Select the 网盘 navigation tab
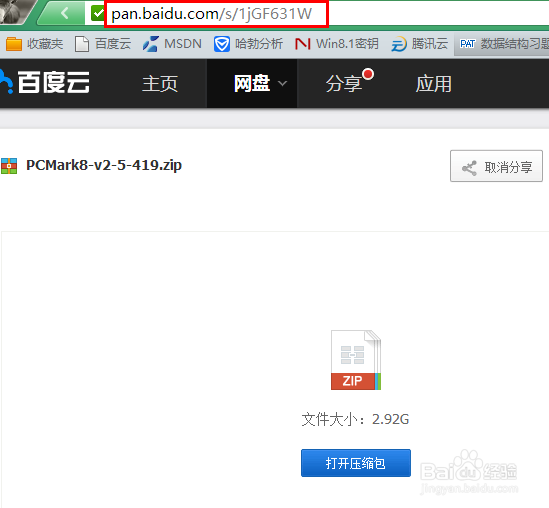The height and width of the screenshot is (508, 549). 252,84
